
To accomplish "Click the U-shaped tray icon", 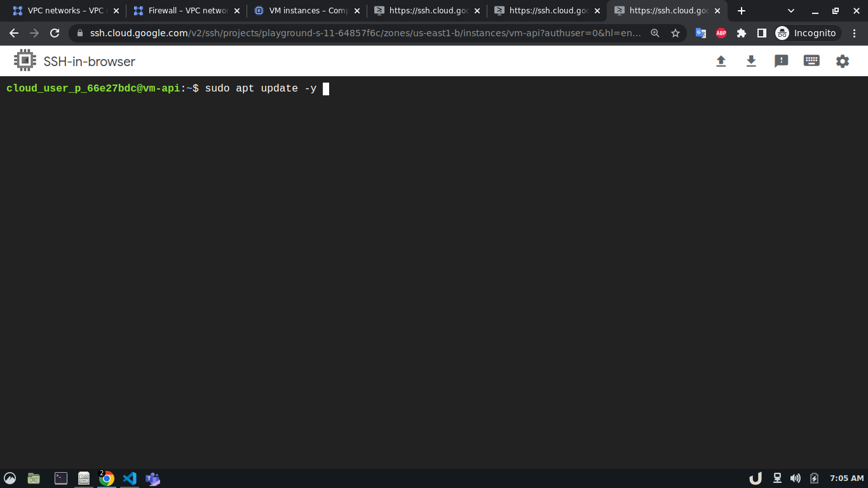I will click(756, 478).
